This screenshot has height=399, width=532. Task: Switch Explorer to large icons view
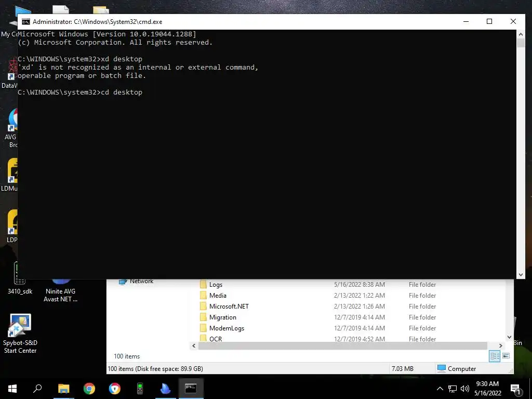(x=506, y=356)
